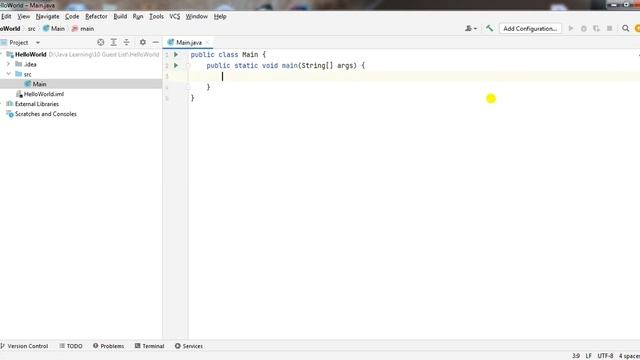This screenshot has height=360, width=640.
Task: Open the Services tool window
Action: (x=189, y=346)
